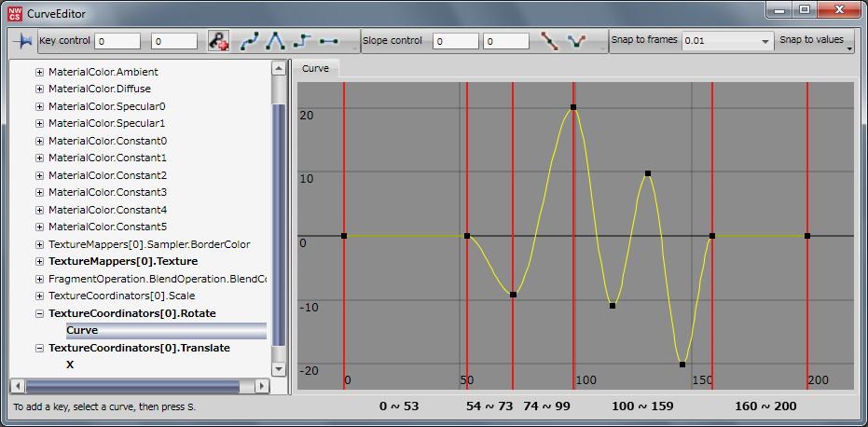Click the second Slope control input field

[x=506, y=41]
